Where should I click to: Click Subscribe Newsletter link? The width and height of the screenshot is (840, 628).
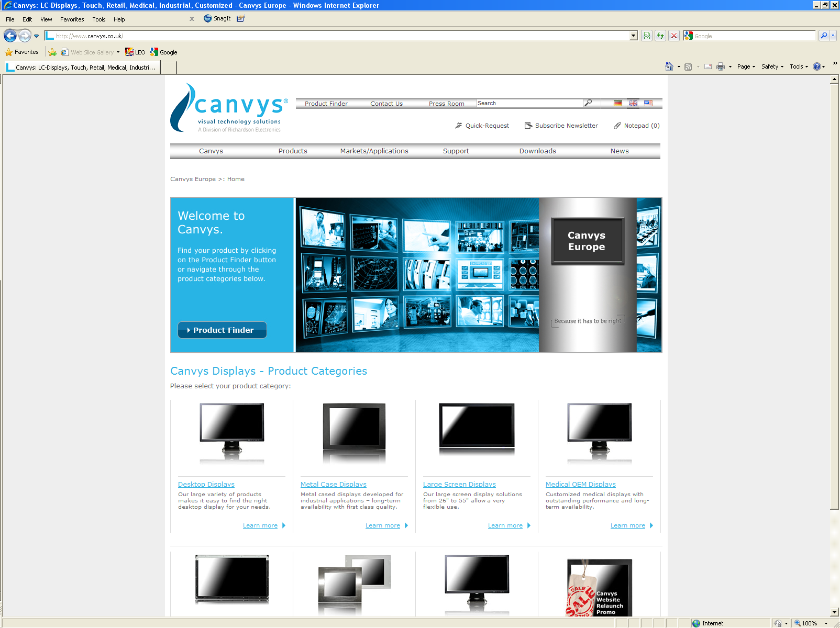561,126
